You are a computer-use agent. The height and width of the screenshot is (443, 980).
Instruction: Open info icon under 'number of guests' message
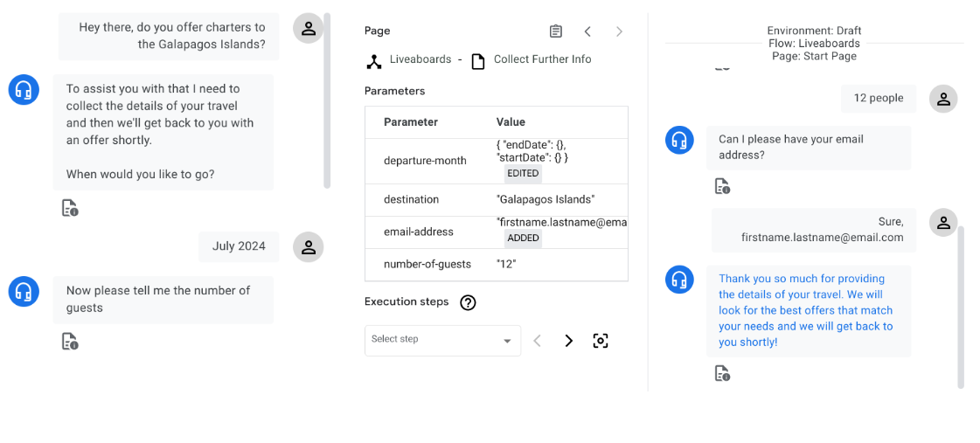click(x=70, y=342)
